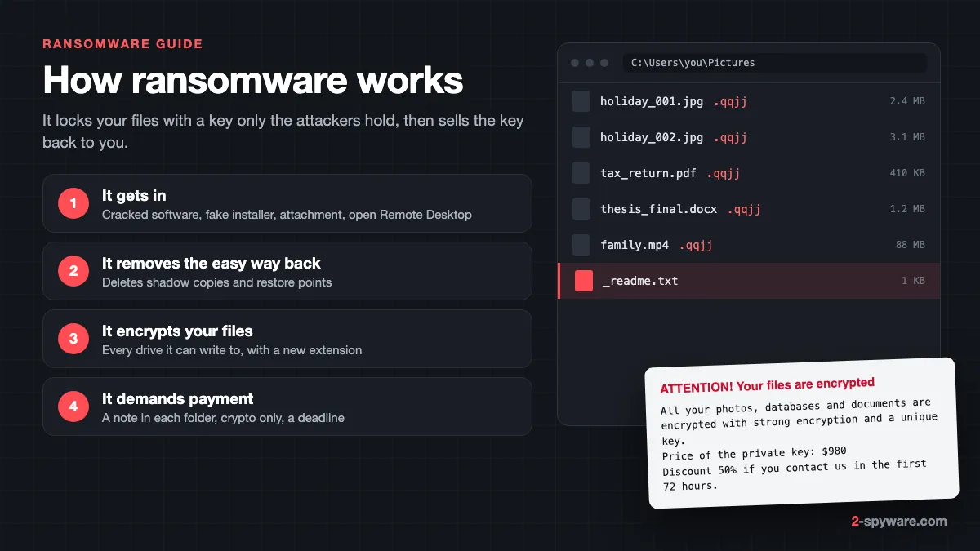Open the 2-spyware.com link
Image resolution: width=980 pixels, height=551 pixels.
point(899,521)
